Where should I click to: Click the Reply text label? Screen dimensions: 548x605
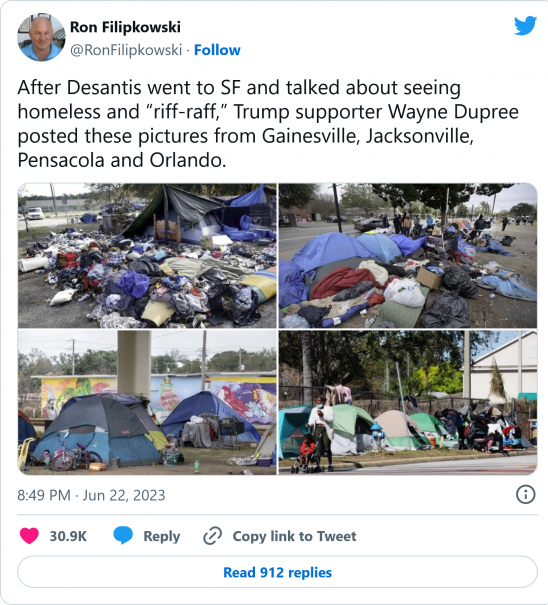[x=161, y=536]
